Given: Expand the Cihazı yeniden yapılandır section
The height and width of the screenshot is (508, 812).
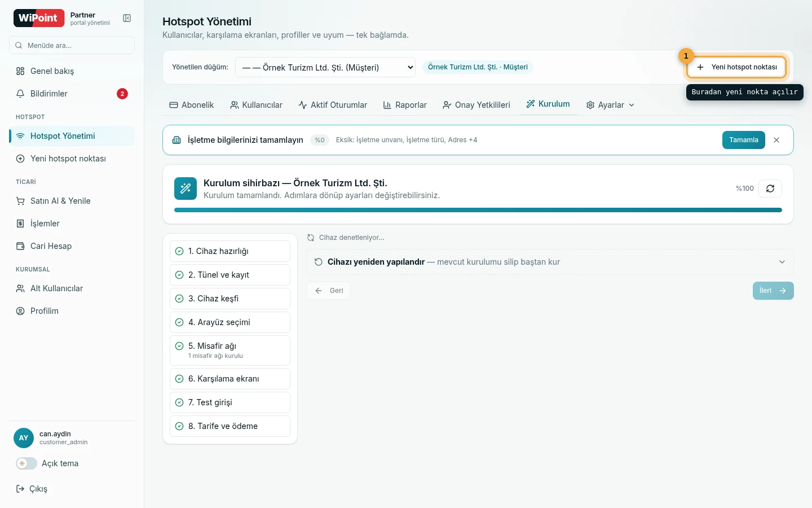Looking at the screenshot, I should pyautogui.click(x=550, y=262).
